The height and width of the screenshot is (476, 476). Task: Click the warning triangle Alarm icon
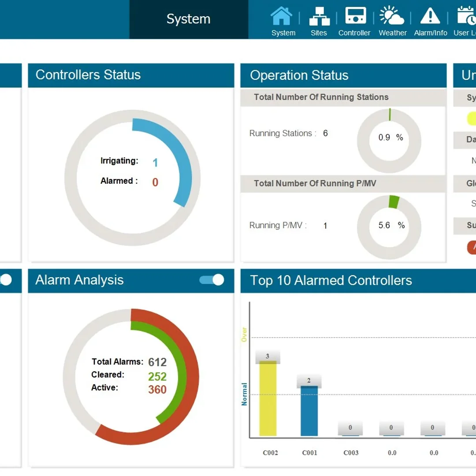[431, 15]
